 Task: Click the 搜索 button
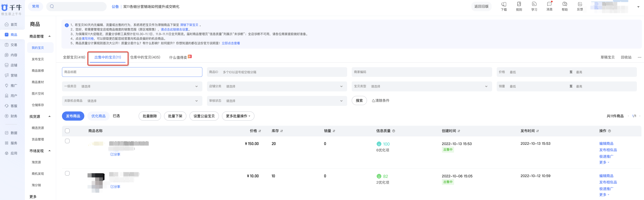click(x=359, y=101)
